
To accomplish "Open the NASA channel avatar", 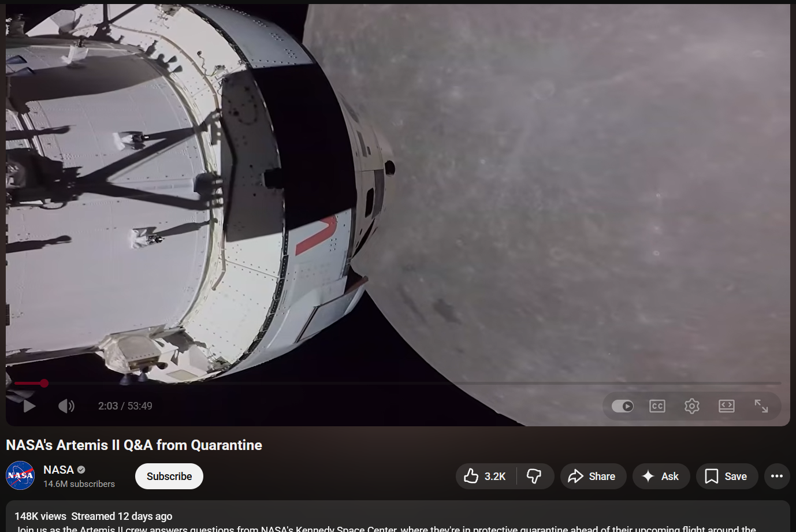I will click(x=20, y=475).
